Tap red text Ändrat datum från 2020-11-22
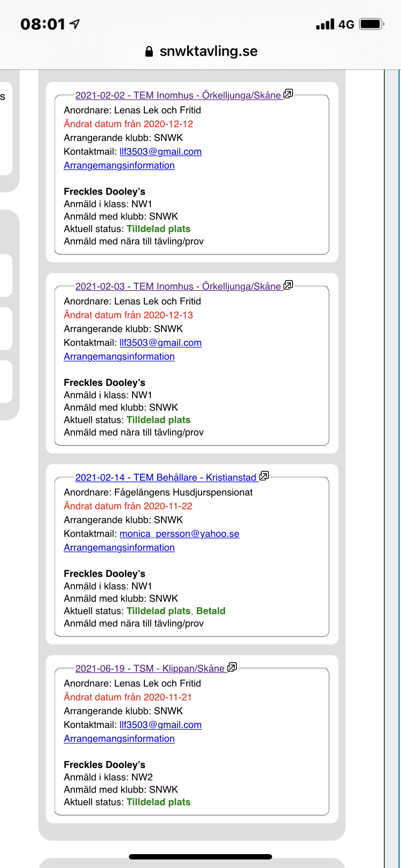The image size is (401, 868). [128, 506]
